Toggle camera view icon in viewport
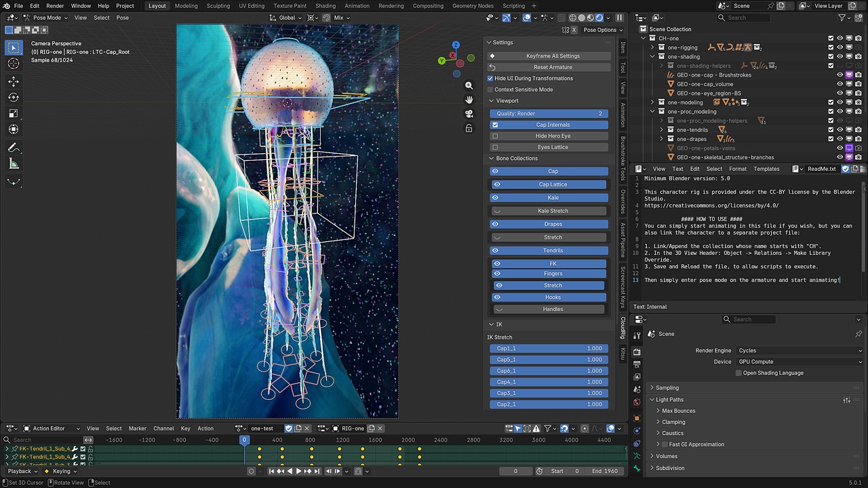 tap(469, 114)
